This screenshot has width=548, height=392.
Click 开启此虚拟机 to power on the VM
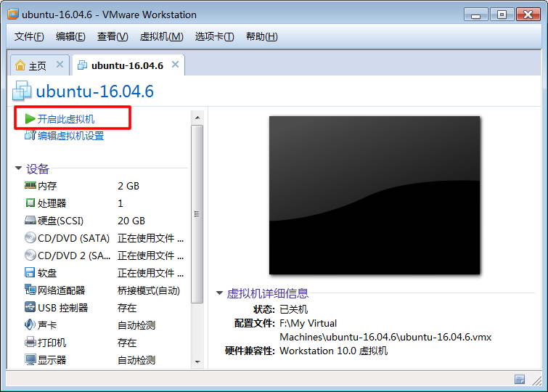65,119
